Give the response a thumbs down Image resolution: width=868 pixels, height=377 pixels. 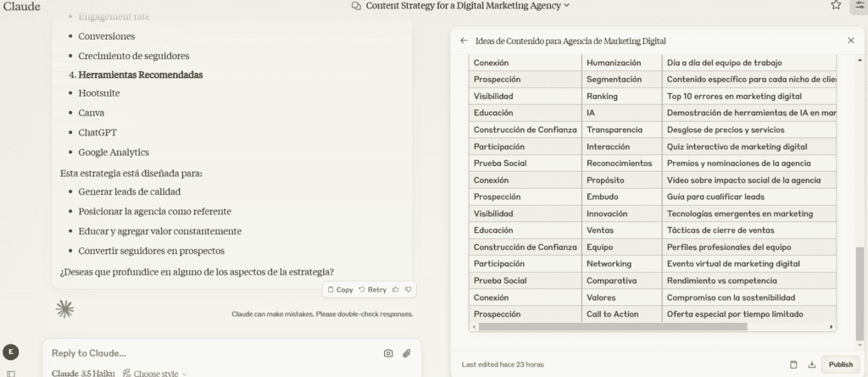pyautogui.click(x=409, y=290)
